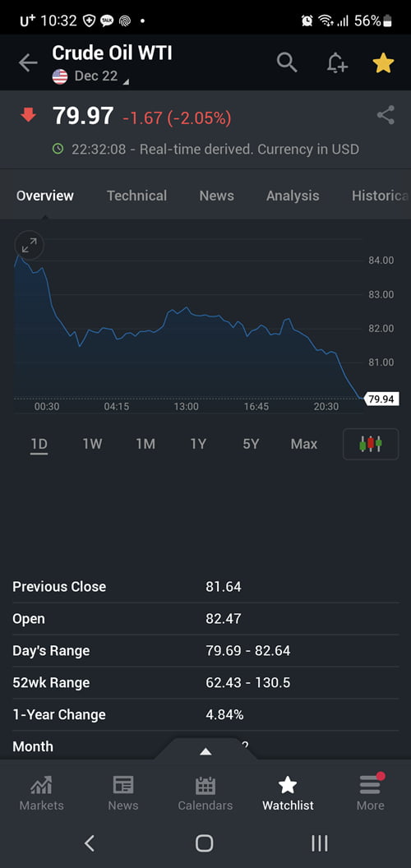Open Calendars in the bottom navigation

(205, 792)
